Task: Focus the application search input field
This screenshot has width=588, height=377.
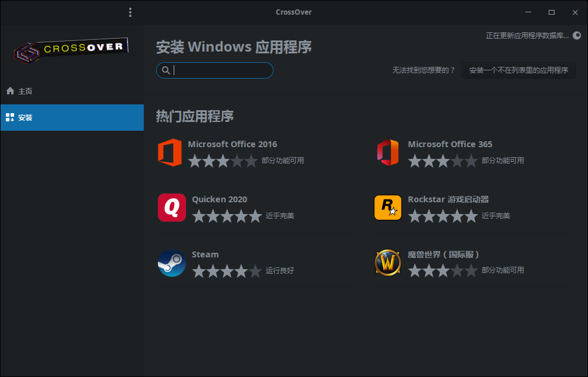Action: 222,70
